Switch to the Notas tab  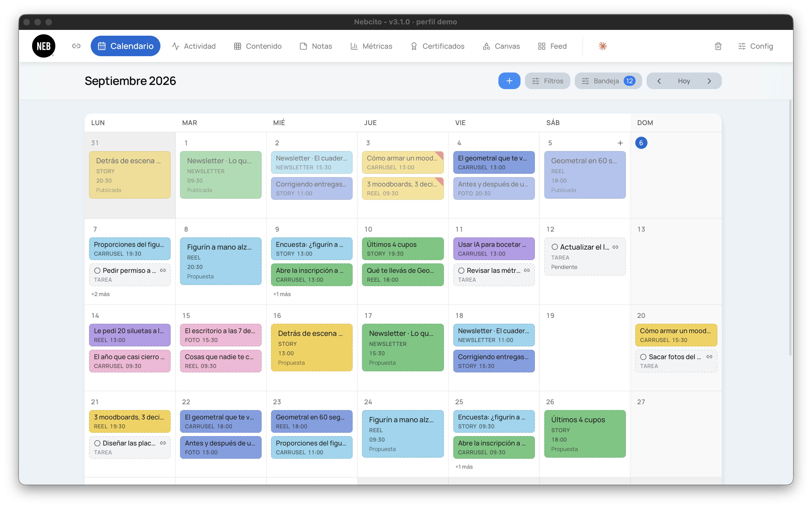coord(316,46)
